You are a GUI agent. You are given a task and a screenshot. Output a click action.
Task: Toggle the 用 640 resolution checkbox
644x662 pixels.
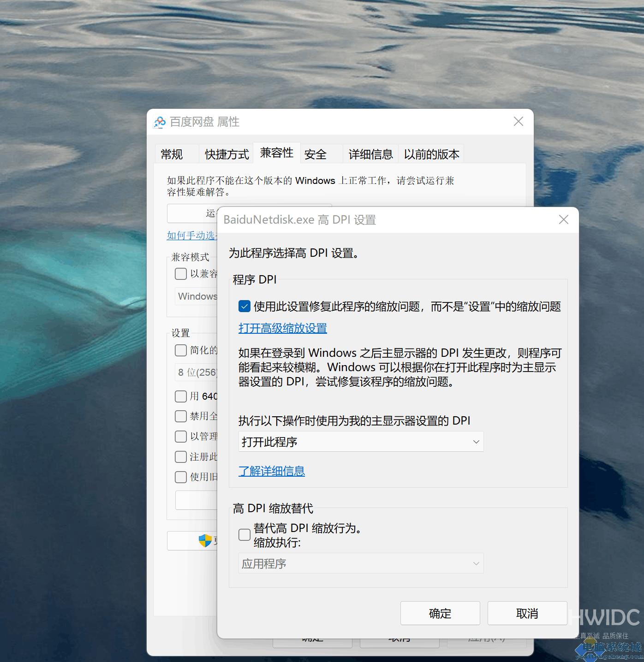(181, 396)
